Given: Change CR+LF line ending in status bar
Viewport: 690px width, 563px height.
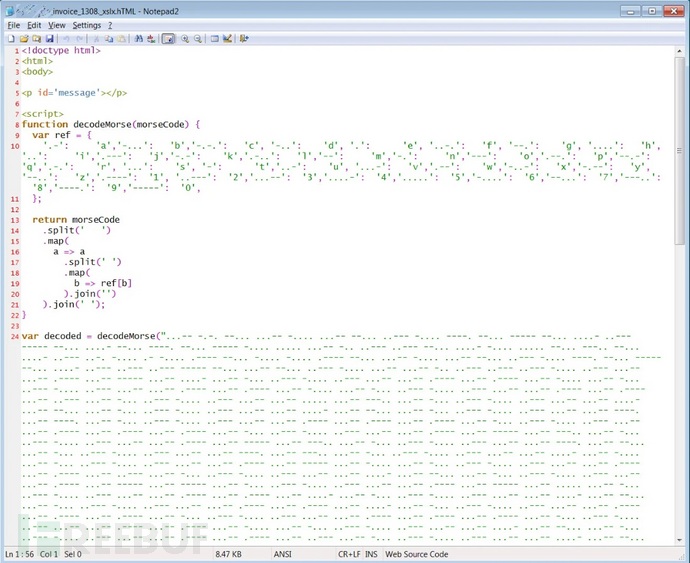Looking at the screenshot, I should point(348,553).
